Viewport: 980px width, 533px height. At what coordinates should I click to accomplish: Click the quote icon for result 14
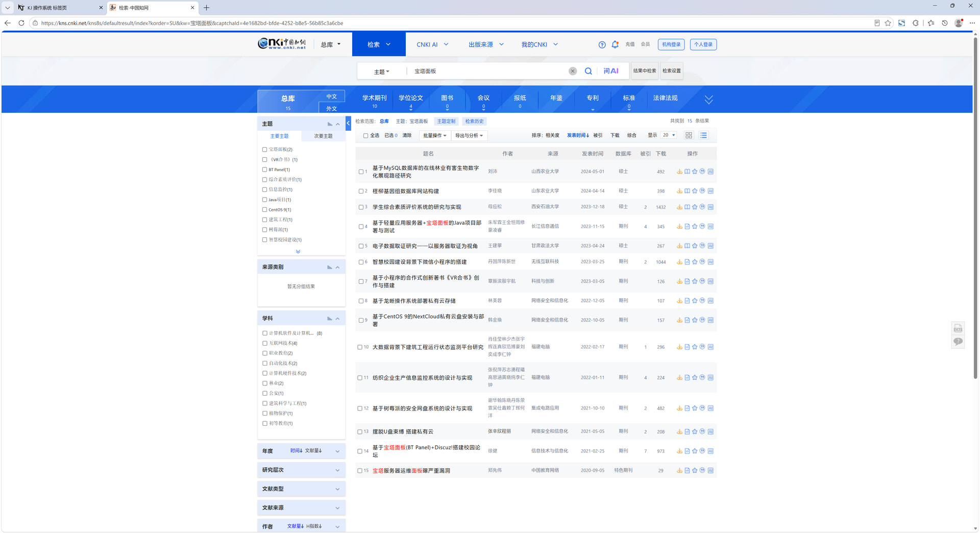(702, 451)
